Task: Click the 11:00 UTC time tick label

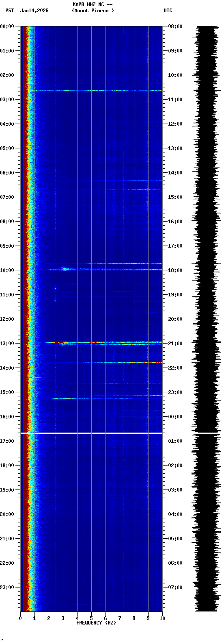Action: (175, 100)
